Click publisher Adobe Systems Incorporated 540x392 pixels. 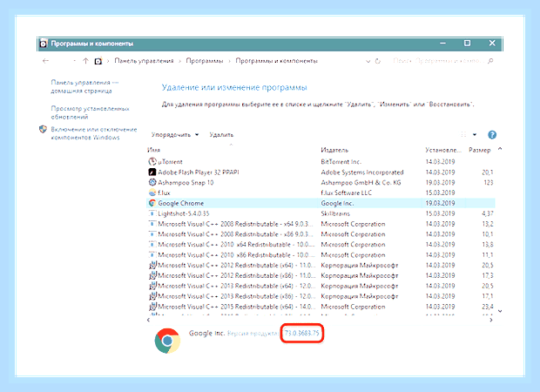click(362, 172)
